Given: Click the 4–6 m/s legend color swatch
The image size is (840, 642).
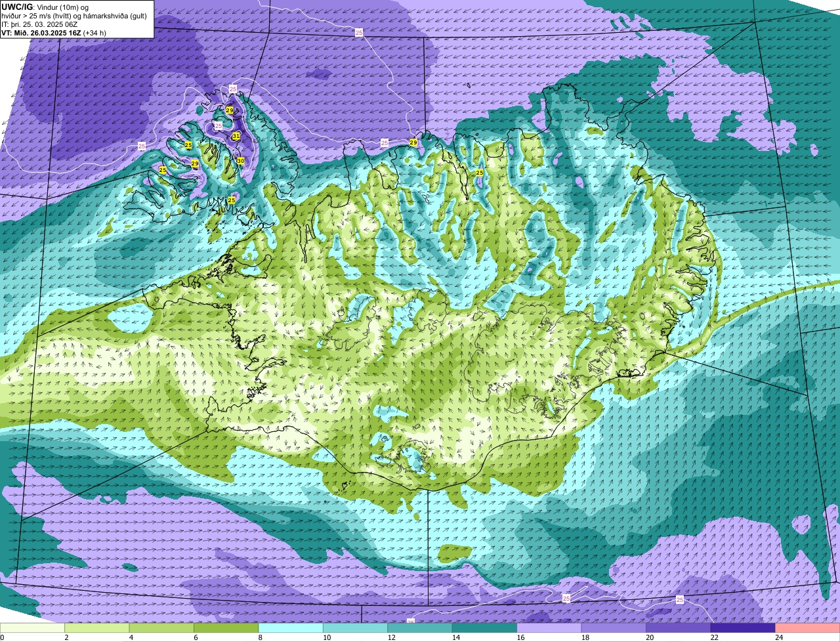Looking at the screenshot, I should (x=161, y=628).
